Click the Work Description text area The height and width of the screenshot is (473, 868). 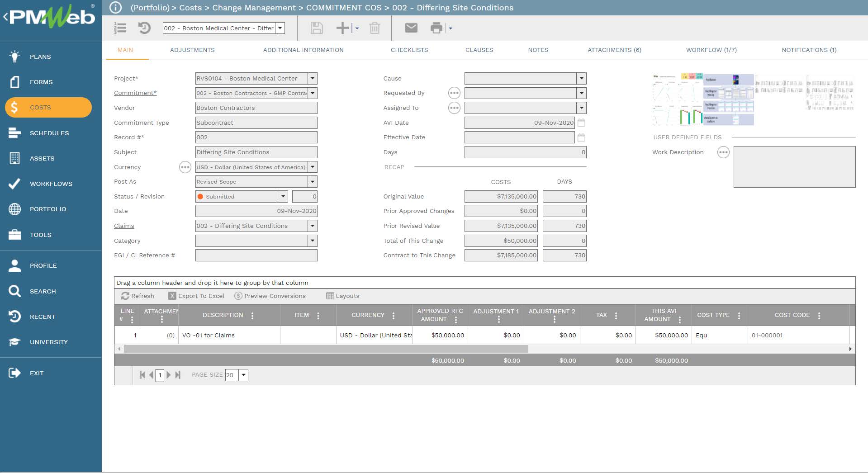point(794,167)
